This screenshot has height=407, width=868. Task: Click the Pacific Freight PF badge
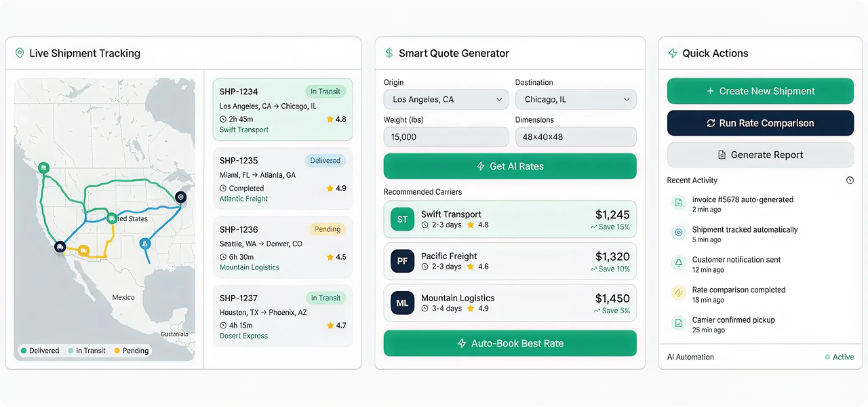click(402, 261)
